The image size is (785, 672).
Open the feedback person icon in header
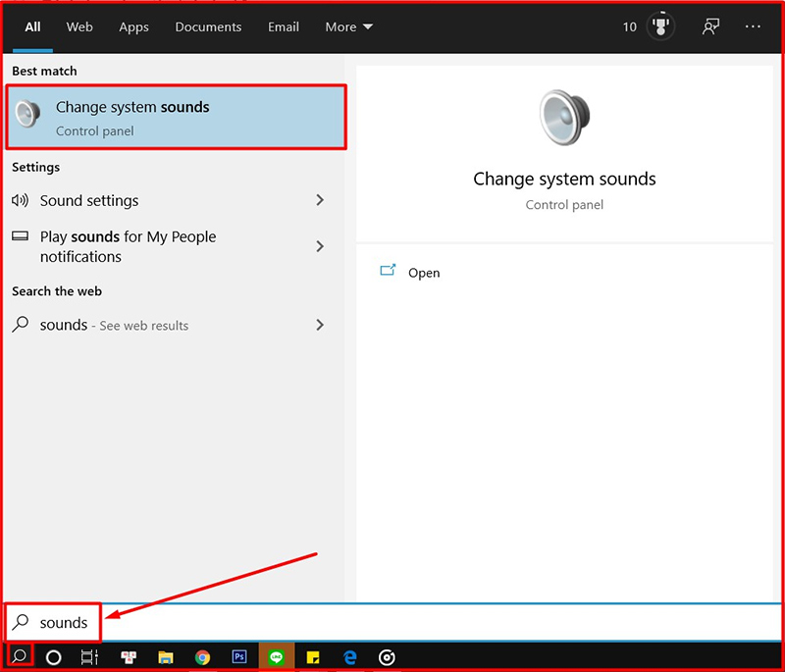coord(710,26)
